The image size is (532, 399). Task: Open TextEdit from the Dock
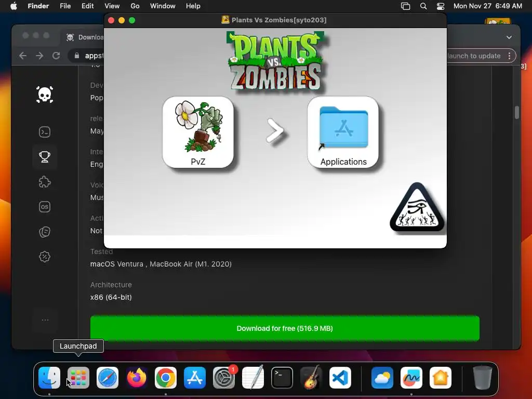tap(253, 378)
